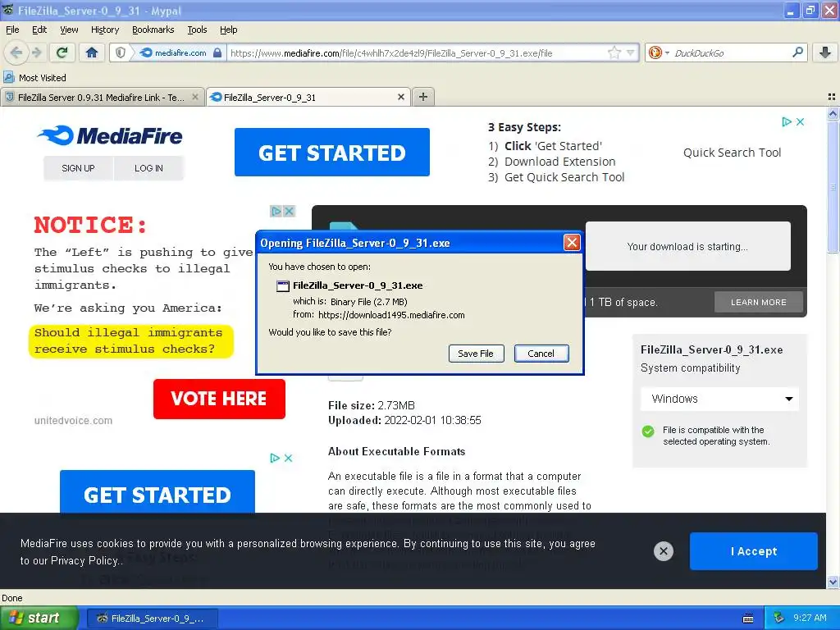Go forward with the forward arrow
This screenshot has width=840, height=630.
(36, 52)
